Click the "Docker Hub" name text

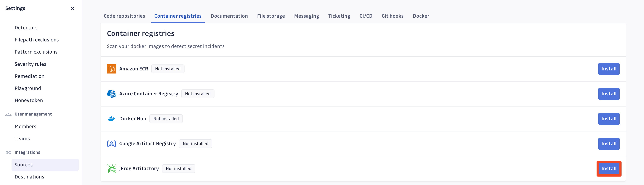(133, 119)
